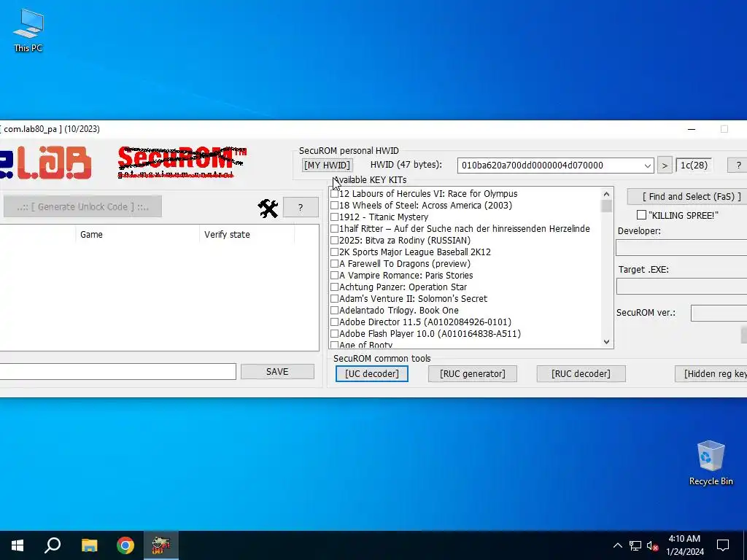This screenshot has height=560, width=747.
Task: Launch Google Chrome from taskbar
Action: click(x=125, y=545)
